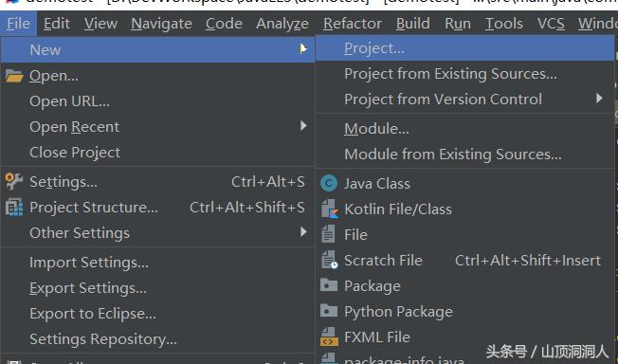Create a new Scratch File
Screen dimensions: 618x364
tap(465, 261)
